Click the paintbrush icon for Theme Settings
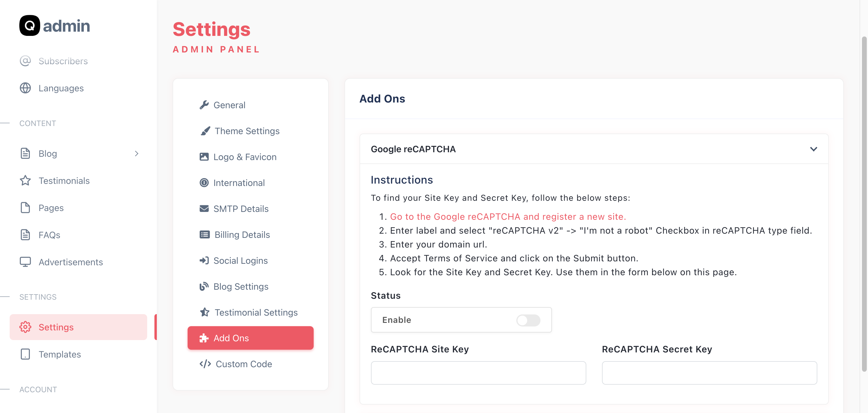Screen dimensions: 868x413 [x=205, y=131]
